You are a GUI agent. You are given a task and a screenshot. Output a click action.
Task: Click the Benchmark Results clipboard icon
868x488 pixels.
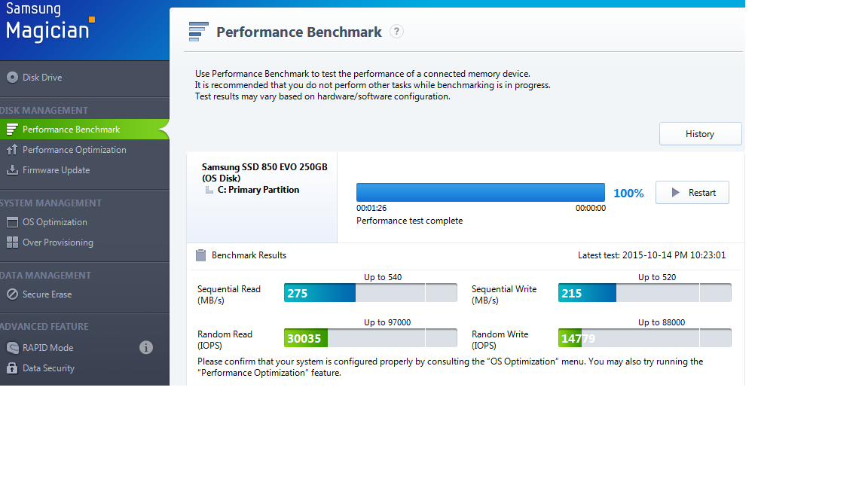tap(201, 255)
